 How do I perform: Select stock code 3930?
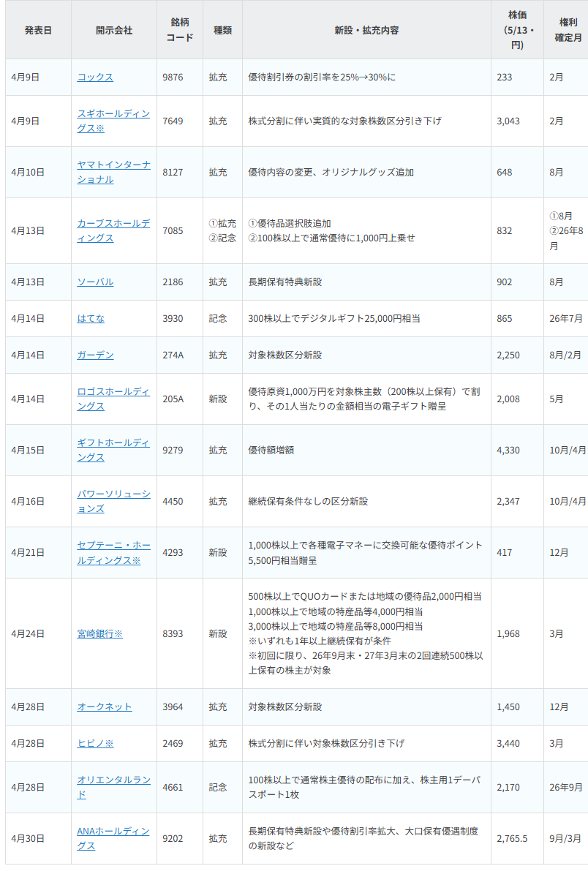[x=173, y=318]
